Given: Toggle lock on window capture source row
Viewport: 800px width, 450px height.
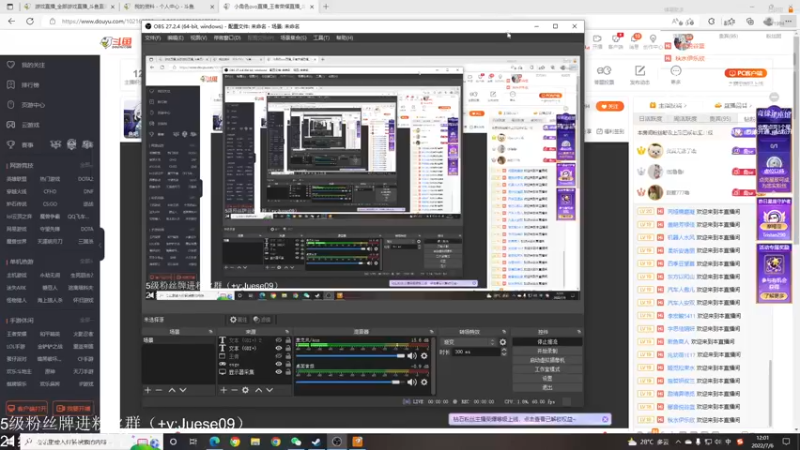Looking at the screenshot, I should (x=288, y=356).
